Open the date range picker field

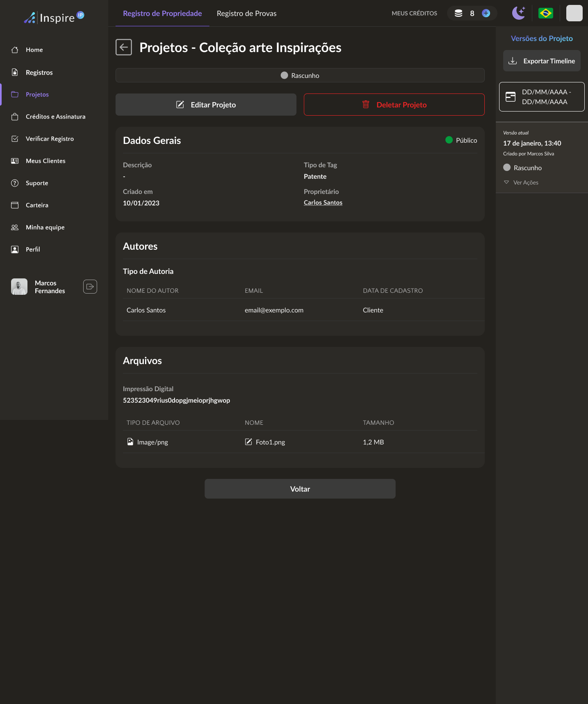click(x=541, y=97)
